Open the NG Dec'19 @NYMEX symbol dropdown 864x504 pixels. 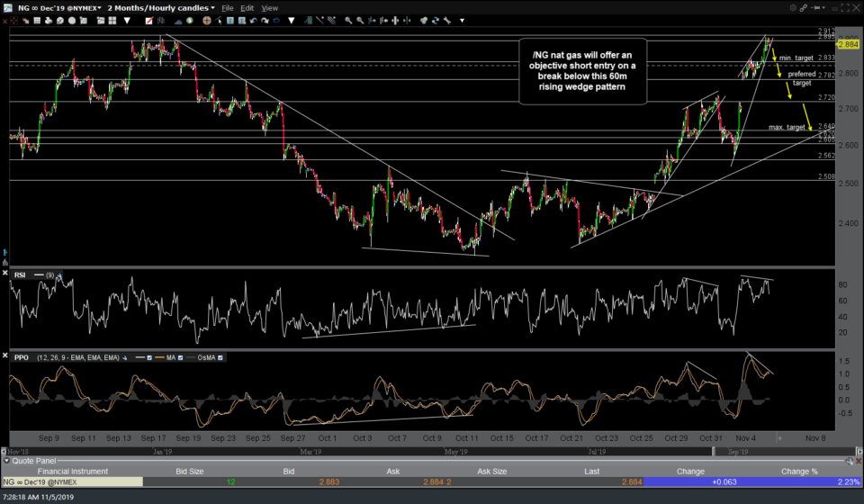[x=52, y=7]
